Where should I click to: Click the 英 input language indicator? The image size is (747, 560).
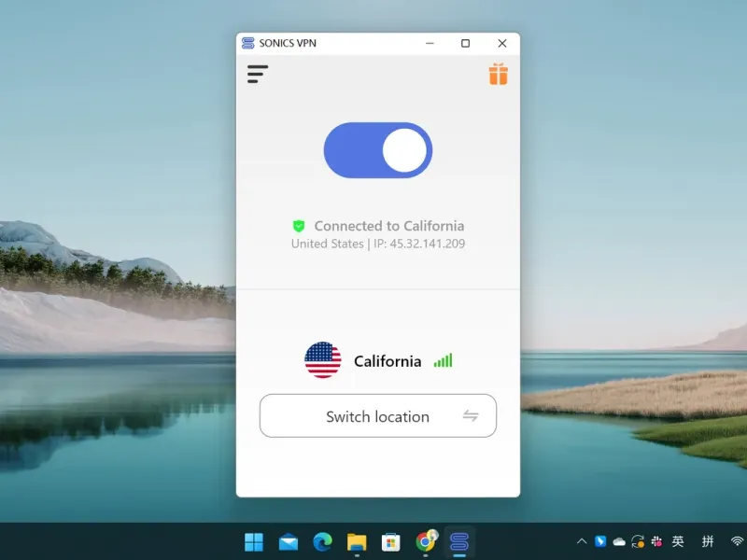click(678, 541)
